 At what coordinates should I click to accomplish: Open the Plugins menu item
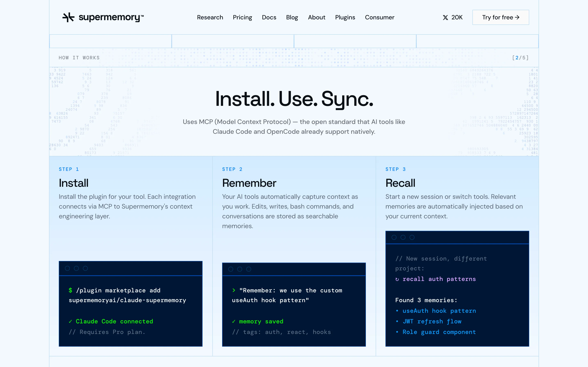coord(345,18)
